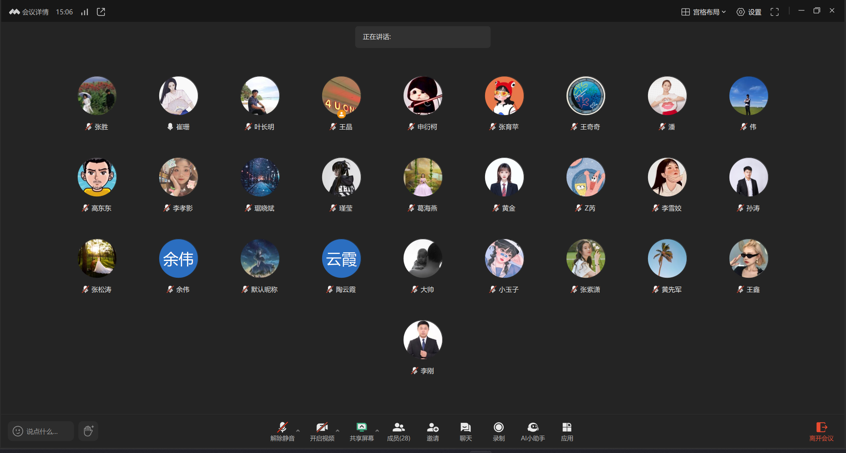Click the muted mic icon beside 王奇奇
This screenshot has height=453, width=846.
(574, 127)
